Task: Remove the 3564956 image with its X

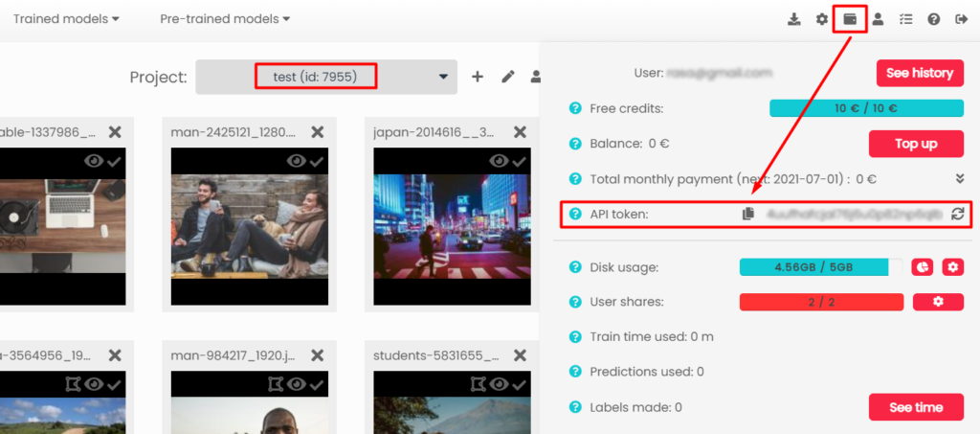Action: click(115, 355)
